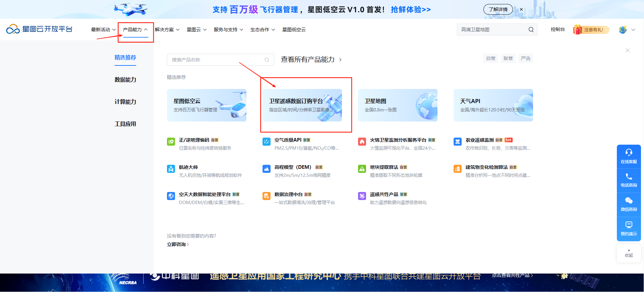Toggle the 联营 filter tag

pos(508,58)
